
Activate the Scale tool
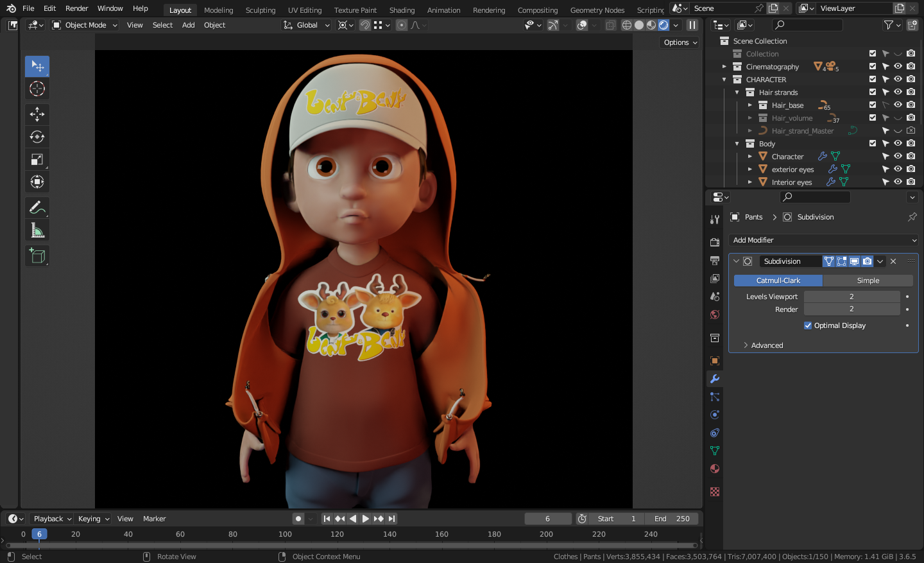[37, 159]
